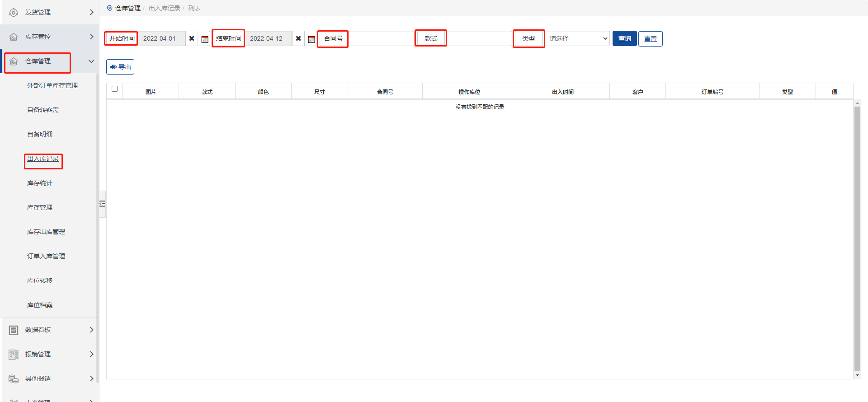Click the 重置 reset button
This screenshot has height=402, width=868.
pyautogui.click(x=650, y=39)
